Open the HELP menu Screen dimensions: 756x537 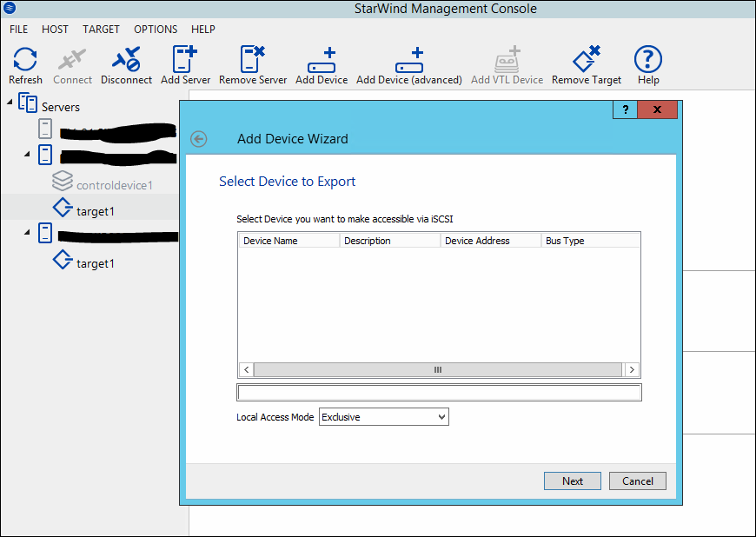coord(203,30)
